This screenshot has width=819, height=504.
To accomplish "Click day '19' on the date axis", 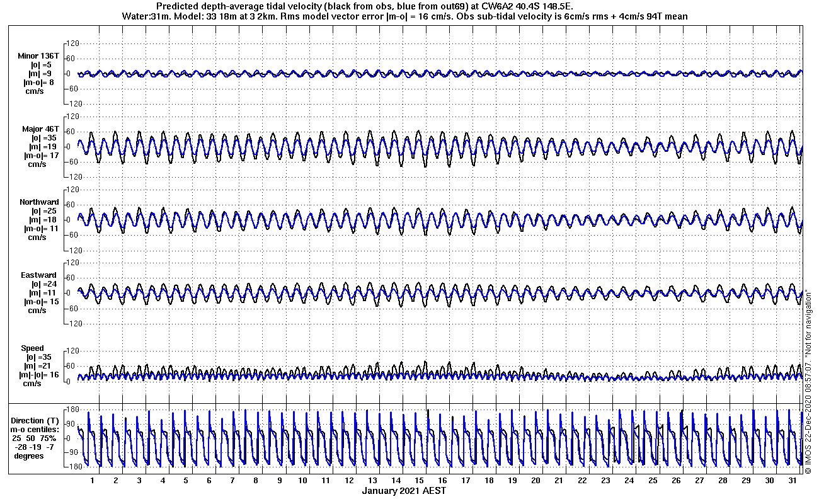I will 512,481.
